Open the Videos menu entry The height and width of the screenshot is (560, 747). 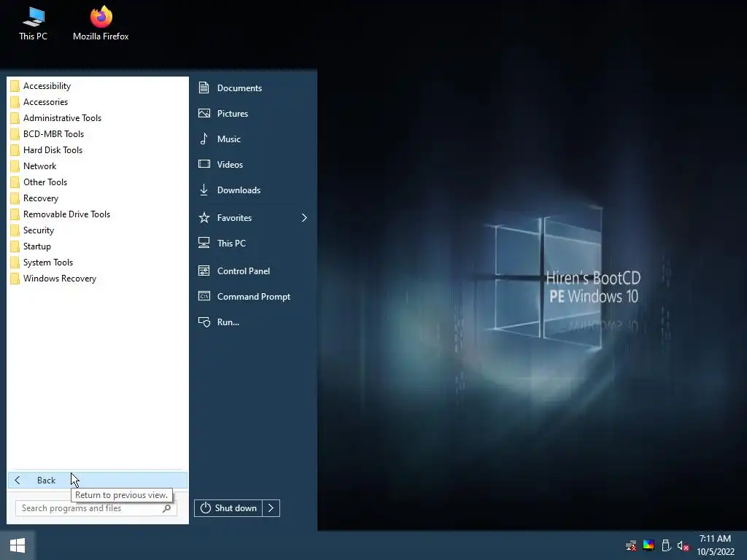253,164
